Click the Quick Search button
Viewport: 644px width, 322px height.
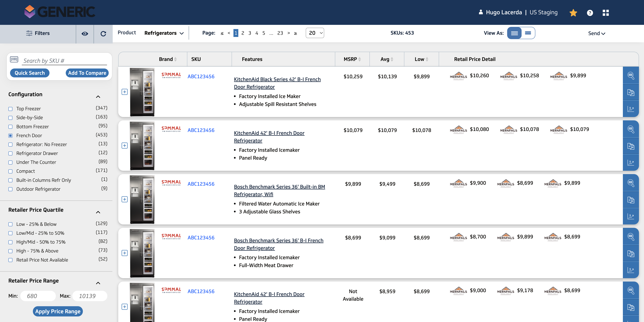click(x=30, y=73)
